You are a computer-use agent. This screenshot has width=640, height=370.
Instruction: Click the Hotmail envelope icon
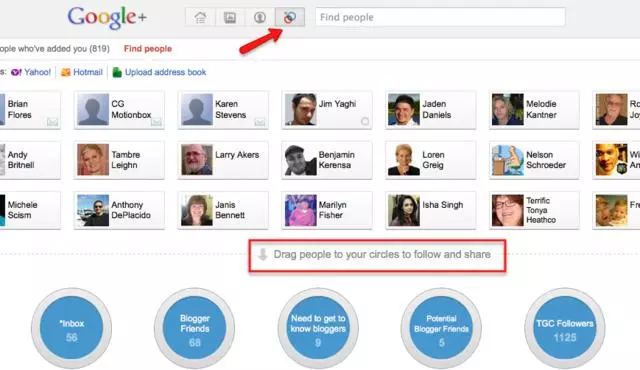(x=66, y=73)
